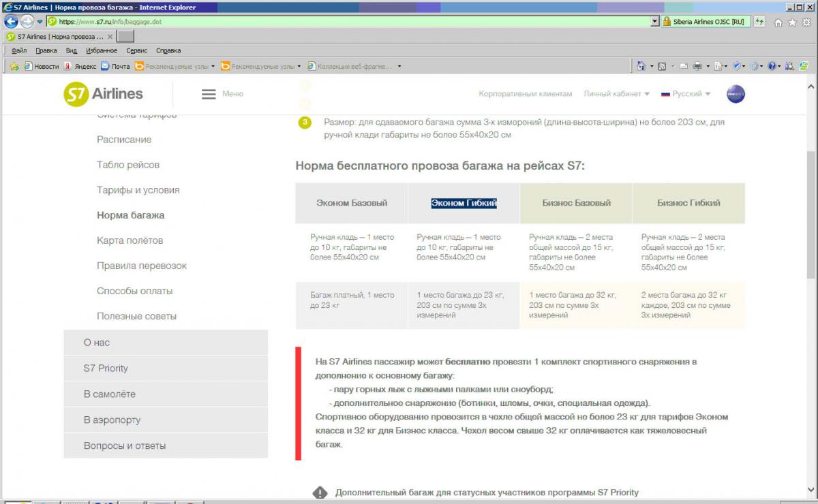Open Табло рейсов in the sidebar
The image size is (818, 504).
128,165
